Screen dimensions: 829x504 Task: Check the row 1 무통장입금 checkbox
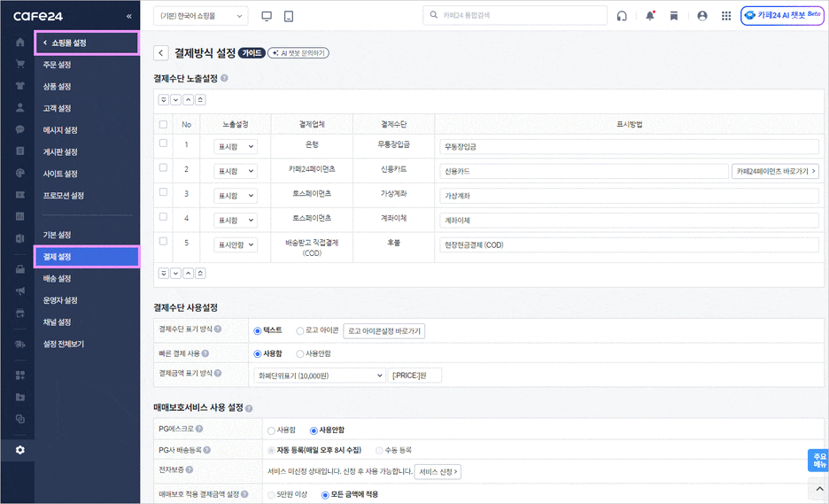pyautogui.click(x=163, y=143)
